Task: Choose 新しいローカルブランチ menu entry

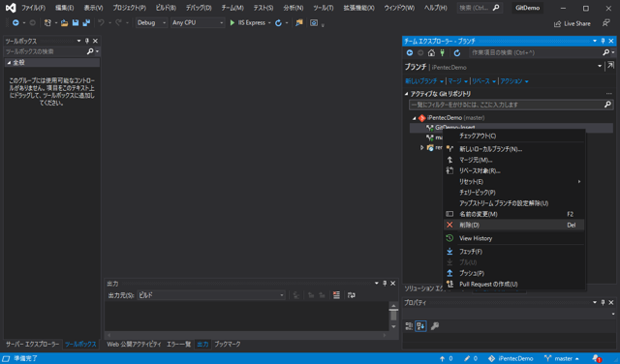Action: click(513, 149)
